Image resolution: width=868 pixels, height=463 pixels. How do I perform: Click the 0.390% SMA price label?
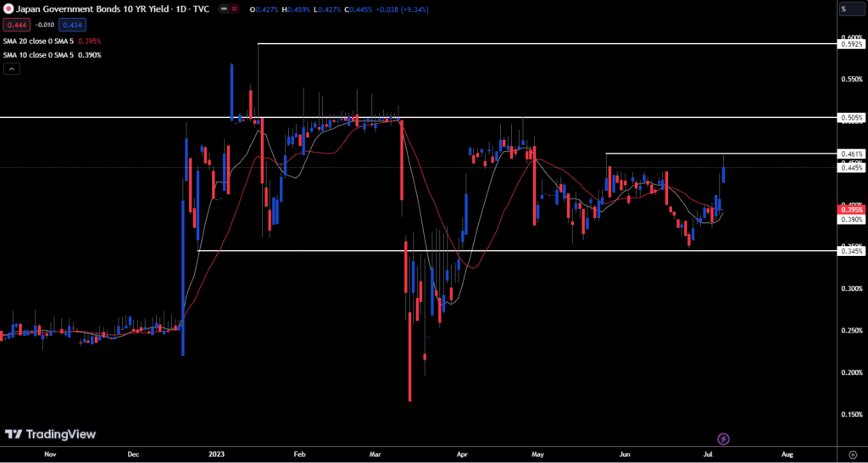coord(851,220)
